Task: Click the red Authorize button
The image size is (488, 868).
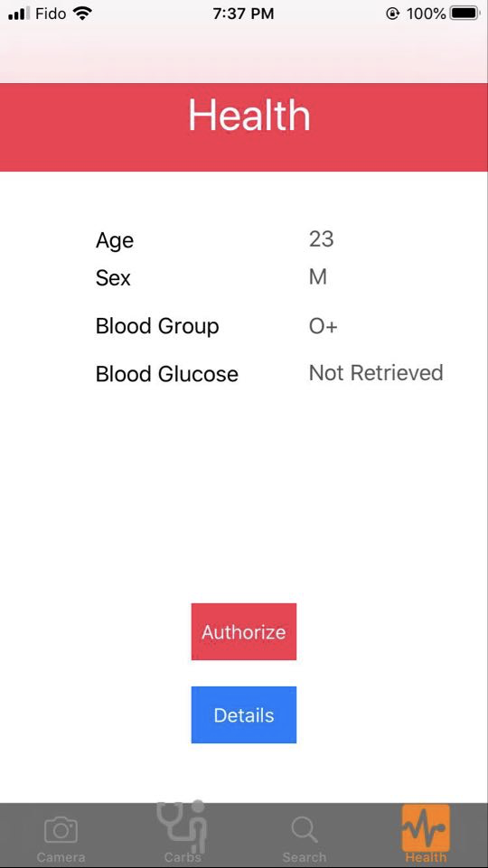Action: [244, 631]
